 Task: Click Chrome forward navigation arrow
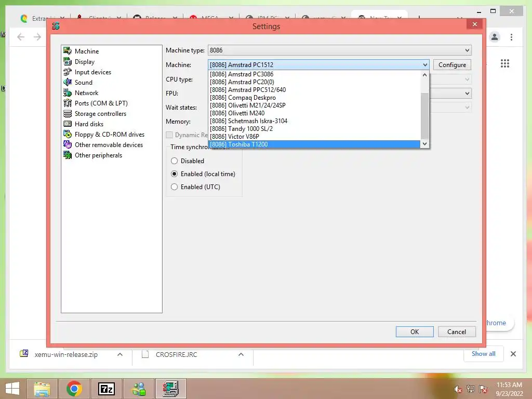[x=37, y=37]
